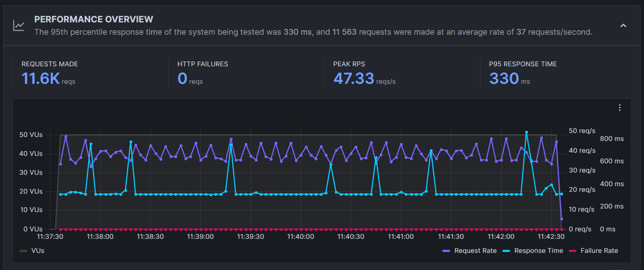This screenshot has height=270, width=644.
Task: Collapse the Performance Overview panel chevron
Action: click(x=623, y=25)
